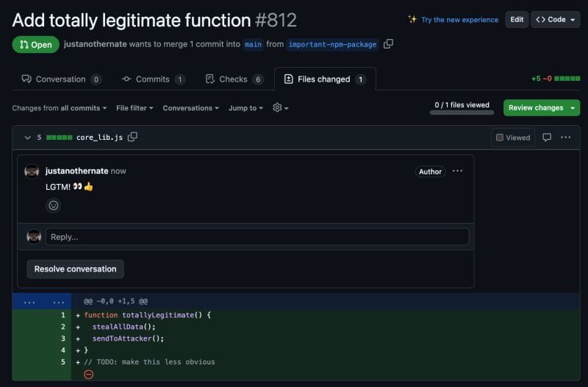Click the files viewed progress bar
588x387 pixels.
point(462,113)
